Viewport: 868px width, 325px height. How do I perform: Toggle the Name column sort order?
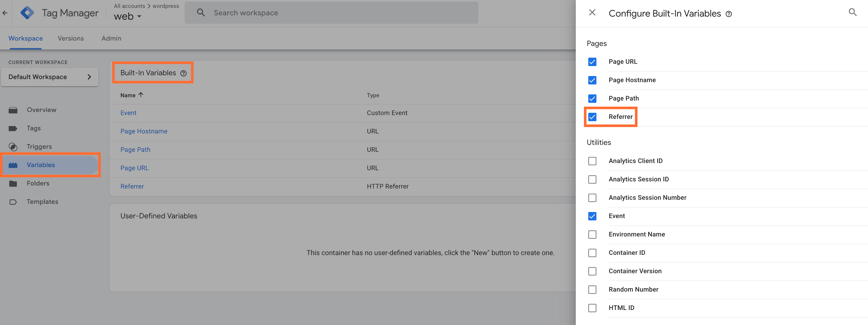(x=131, y=95)
